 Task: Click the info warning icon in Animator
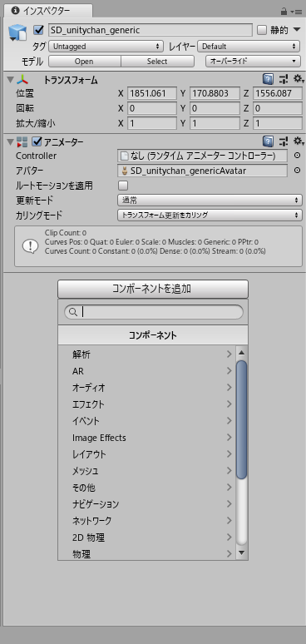pyautogui.click(x=30, y=246)
